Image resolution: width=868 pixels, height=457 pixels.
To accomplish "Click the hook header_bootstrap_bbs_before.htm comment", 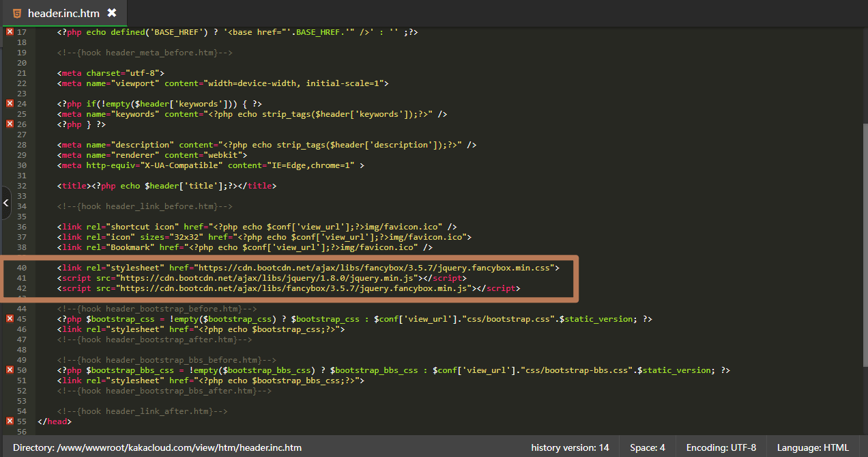I will click(x=167, y=360).
